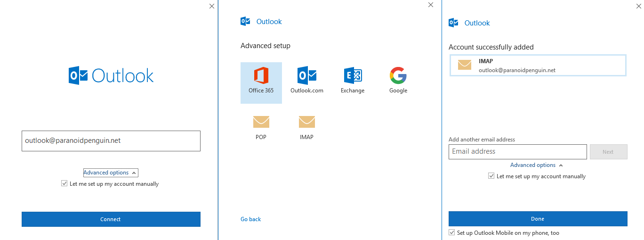
Task: Choose the Outlook.com account type icon
Action: tap(307, 75)
